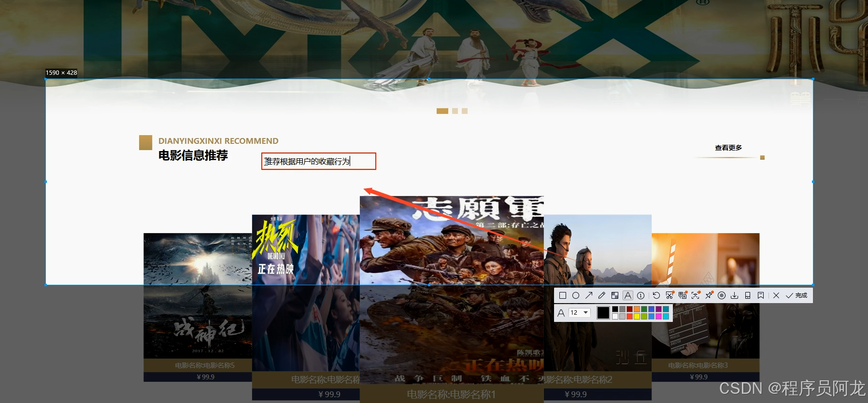
Task: Click the text annotation box 推荐根据用户的收藏行为
Action: 319,161
